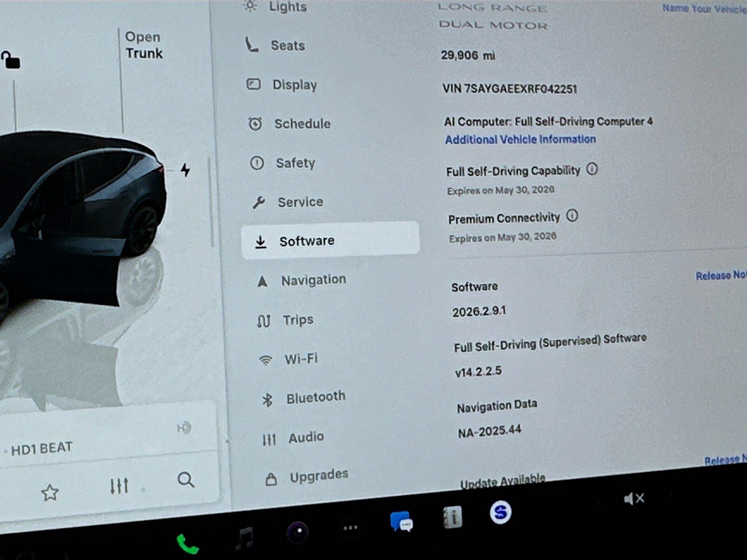Tap the charging lightning bolt icon
Viewport: 747px width, 560px height.
(x=185, y=170)
